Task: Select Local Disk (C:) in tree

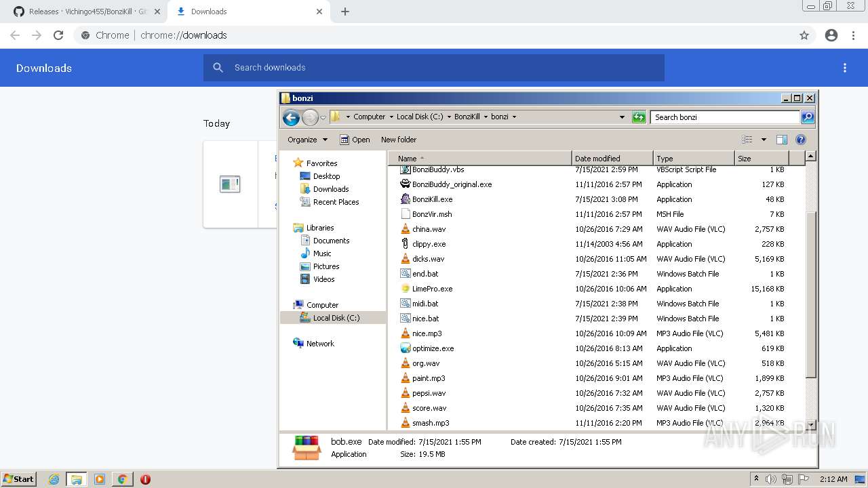Action: 336,318
